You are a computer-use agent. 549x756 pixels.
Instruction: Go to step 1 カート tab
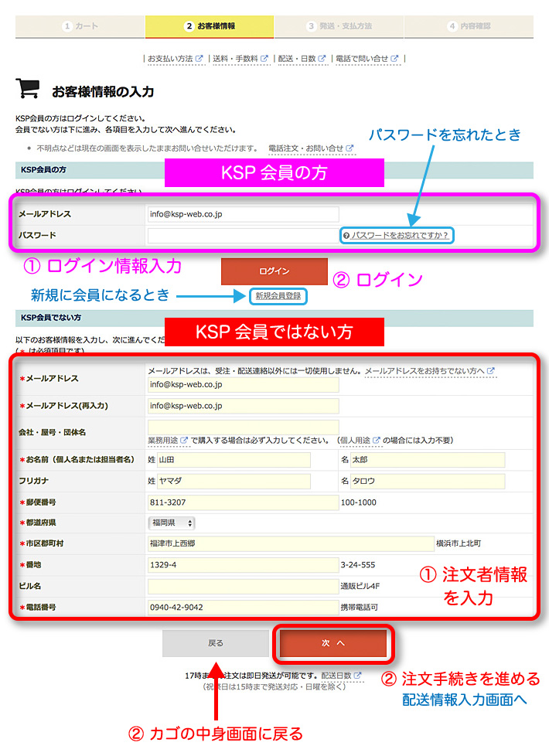pos(80,26)
